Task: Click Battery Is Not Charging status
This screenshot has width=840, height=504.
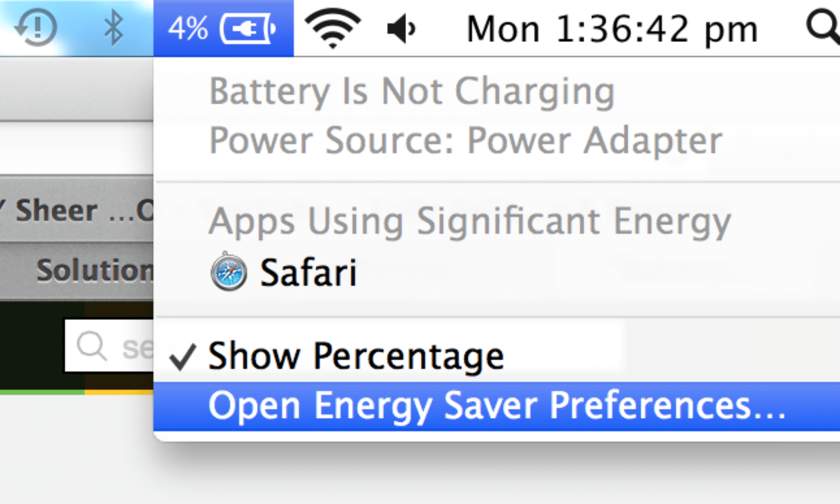Action: pyautogui.click(x=412, y=92)
